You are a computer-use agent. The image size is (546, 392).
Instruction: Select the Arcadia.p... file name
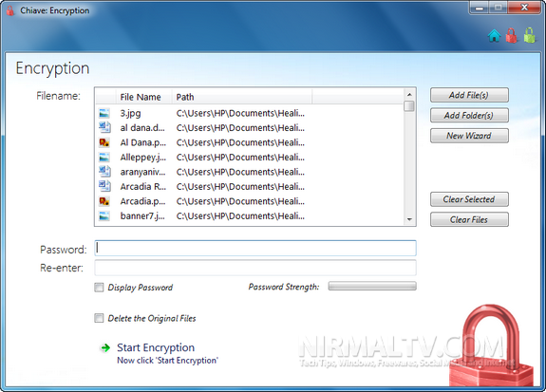(x=142, y=201)
